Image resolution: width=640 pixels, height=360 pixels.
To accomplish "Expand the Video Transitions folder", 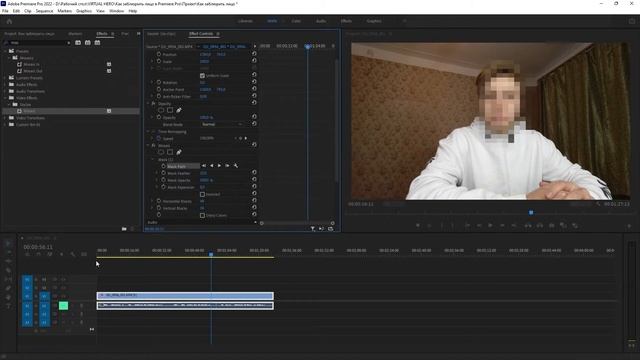I will coord(5,118).
